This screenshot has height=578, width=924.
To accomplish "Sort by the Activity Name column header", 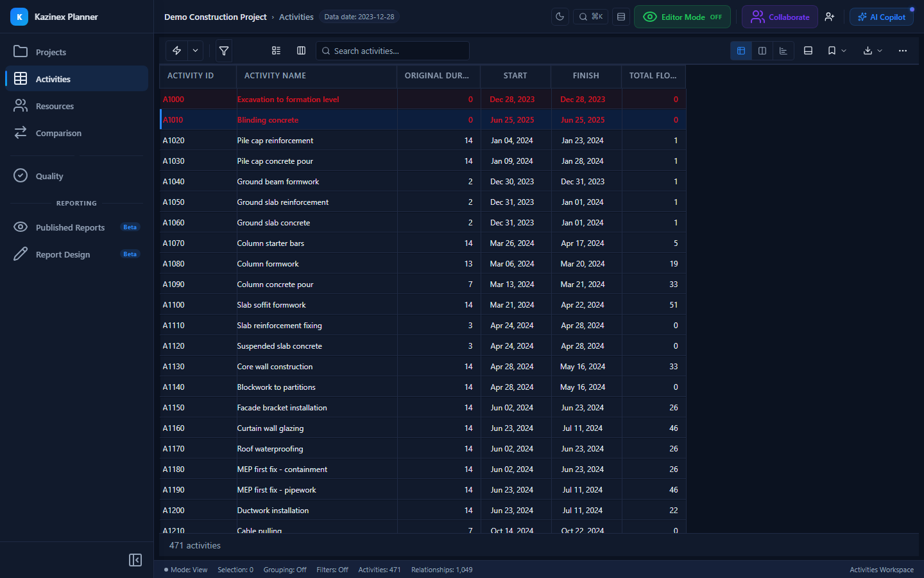I will pos(317,76).
